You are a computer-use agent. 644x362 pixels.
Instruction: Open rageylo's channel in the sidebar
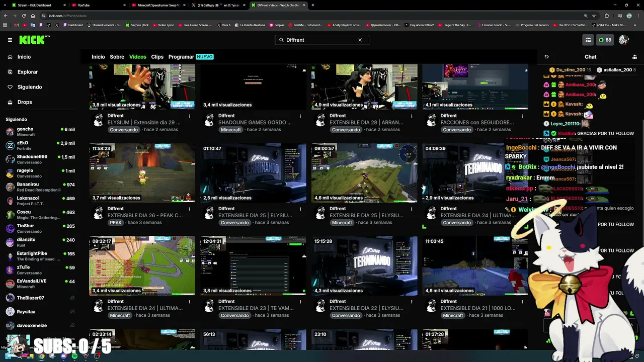pos(40,173)
